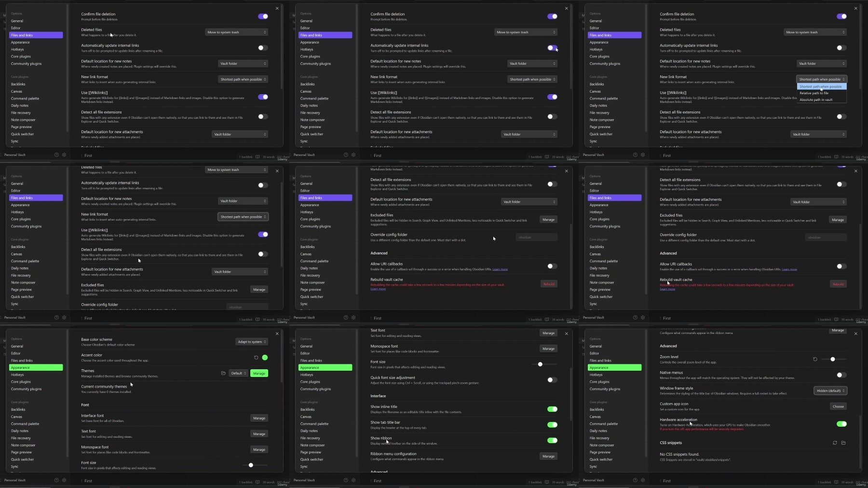Click Manage for Ribbon menu configuration

pos(548,456)
